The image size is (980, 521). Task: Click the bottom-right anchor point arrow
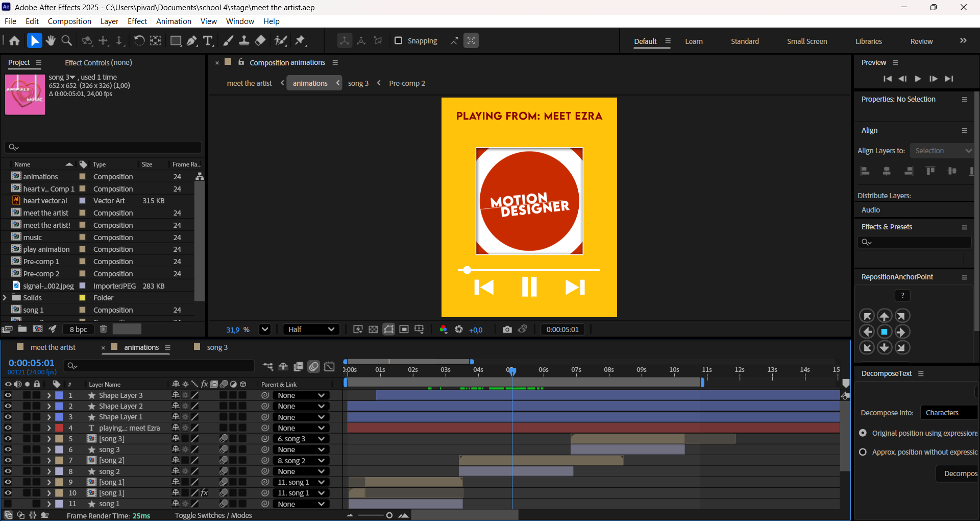click(x=902, y=348)
